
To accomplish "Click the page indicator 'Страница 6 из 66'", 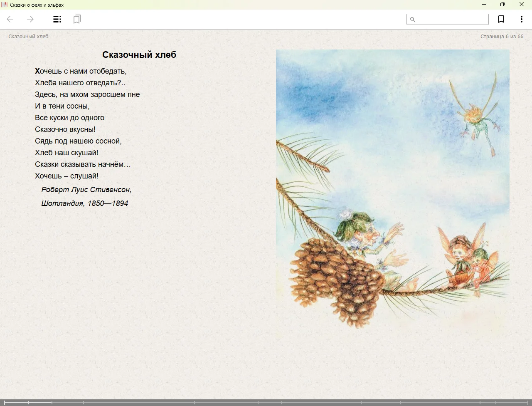I will 502,37.
